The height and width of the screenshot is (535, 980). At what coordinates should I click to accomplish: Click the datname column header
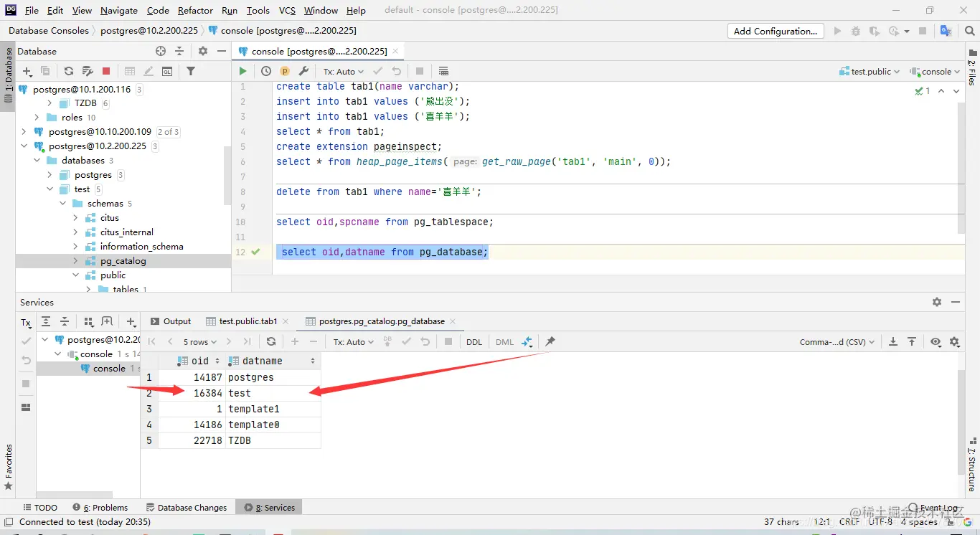click(x=272, y=361)
